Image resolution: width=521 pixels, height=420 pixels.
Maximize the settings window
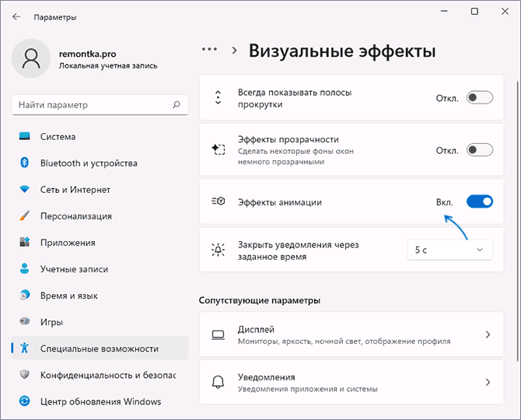click(474, 12)
